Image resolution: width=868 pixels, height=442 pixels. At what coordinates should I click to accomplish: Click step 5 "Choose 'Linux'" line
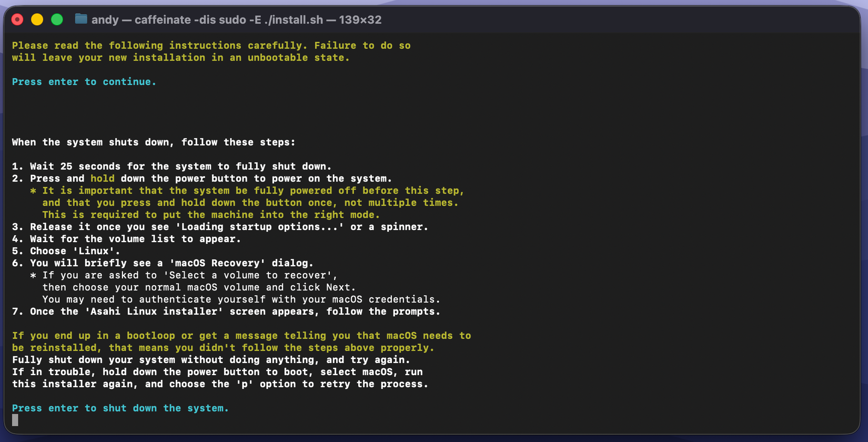[x=66, y=252]
